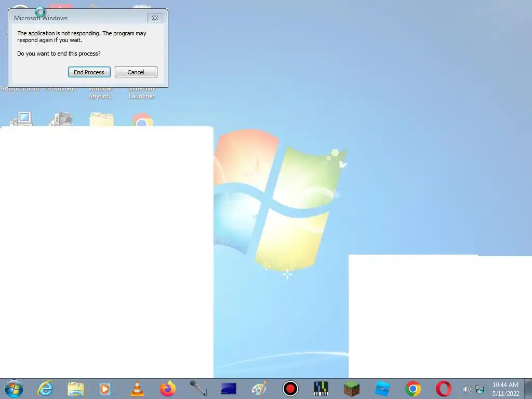Launch Opera browser from taskbar
The width and height of the screenshot is (532, 399).
444,389
